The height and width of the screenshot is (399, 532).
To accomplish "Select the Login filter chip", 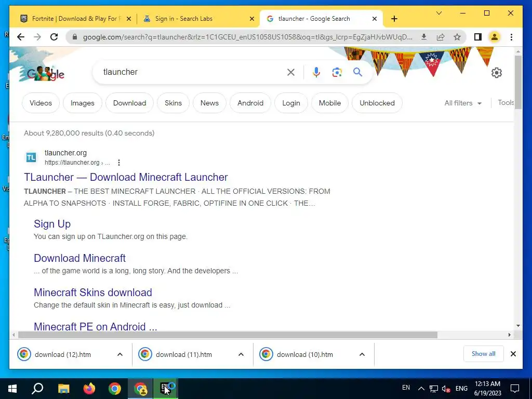I will pyautogui.click(x=291, y=103).
